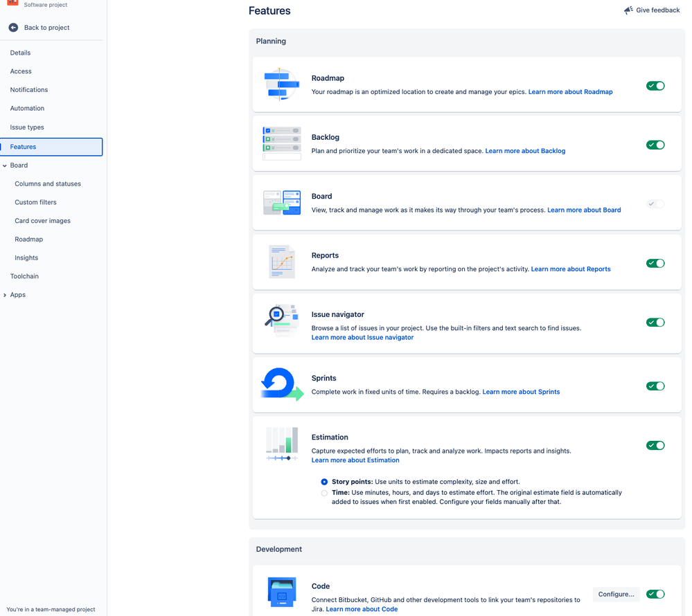
Task: Open Learn more about Code link
Action: click(x=362, y=609)
